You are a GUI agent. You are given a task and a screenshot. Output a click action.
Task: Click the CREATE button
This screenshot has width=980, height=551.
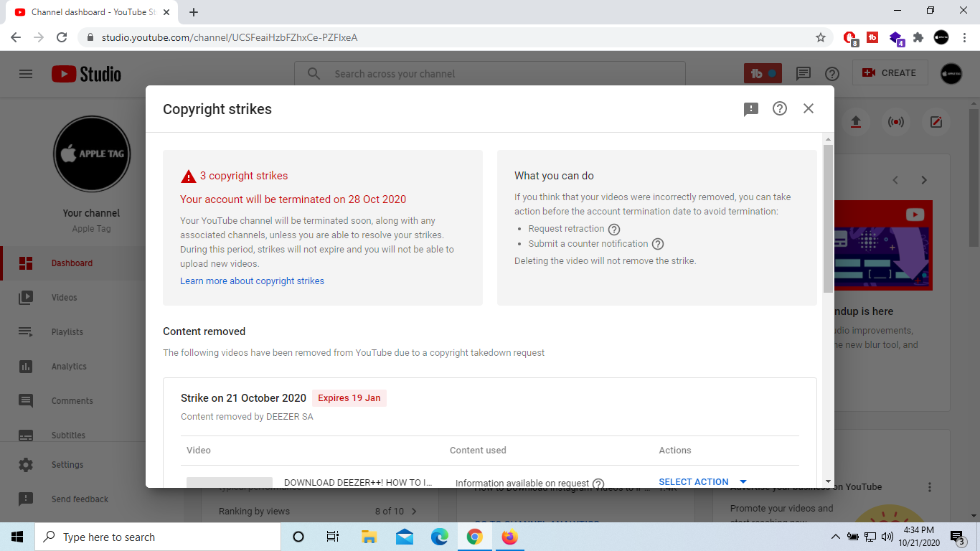pos(890,72)
